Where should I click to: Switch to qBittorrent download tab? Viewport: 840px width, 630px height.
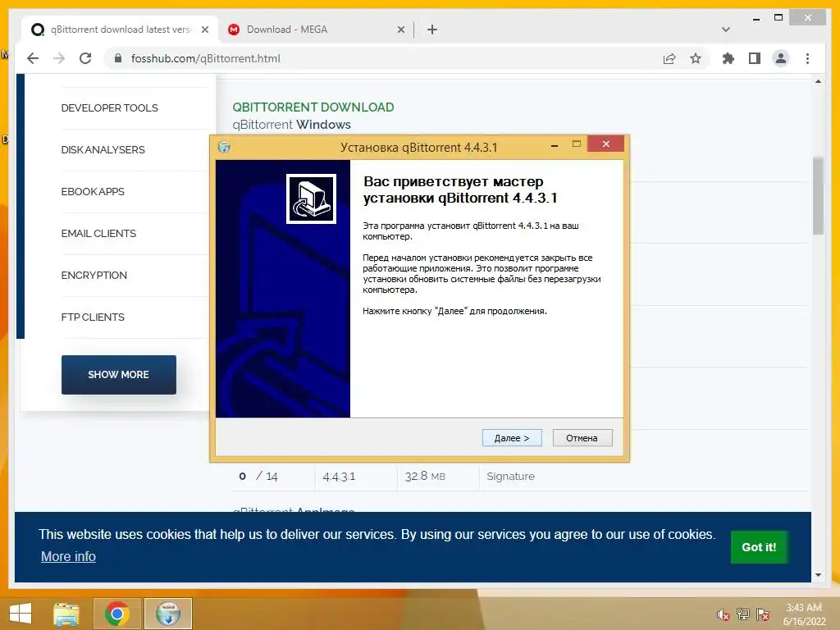pyautogui.click(x=120, y=30)
